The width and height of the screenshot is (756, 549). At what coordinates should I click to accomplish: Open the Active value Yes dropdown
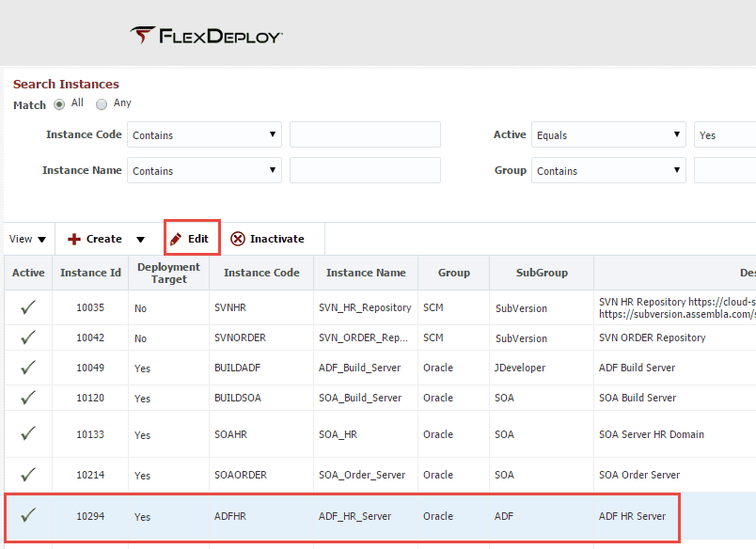click(x=725, y=134)
